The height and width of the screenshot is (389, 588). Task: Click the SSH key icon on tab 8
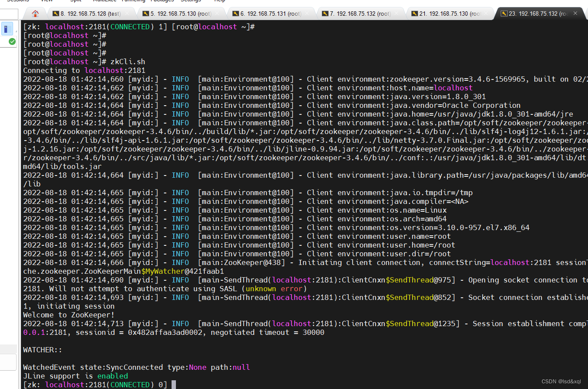click(56, 14)
